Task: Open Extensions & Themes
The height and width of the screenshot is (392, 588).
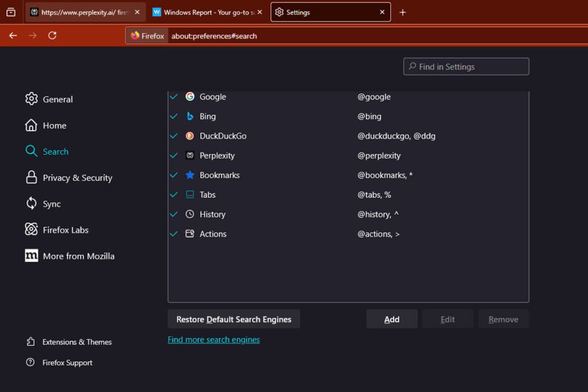Action: (x=69, y=342)
